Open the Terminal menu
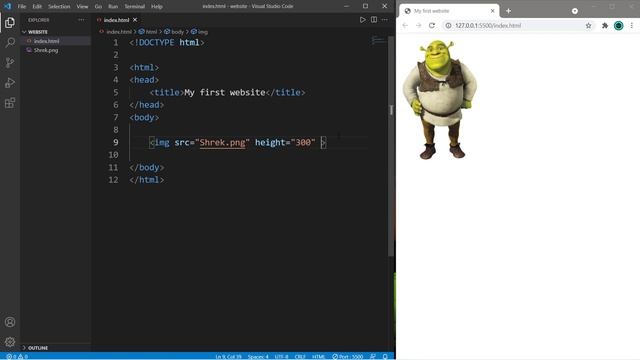This screenshot has height=360, width=640. point(135,7)
